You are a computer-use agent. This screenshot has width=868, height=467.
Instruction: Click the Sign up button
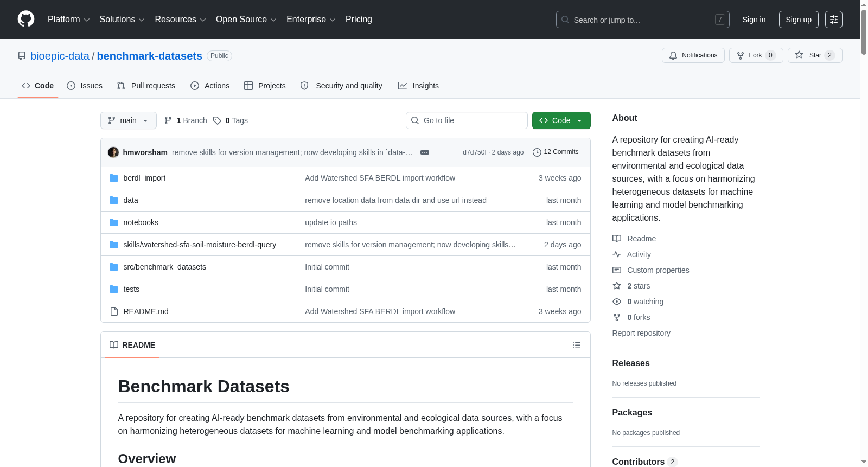pos(799,20)
